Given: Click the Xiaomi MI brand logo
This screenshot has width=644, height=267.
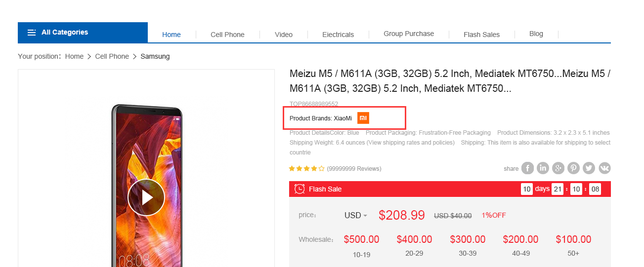Looking at the screenshot, I should (363, 118).
